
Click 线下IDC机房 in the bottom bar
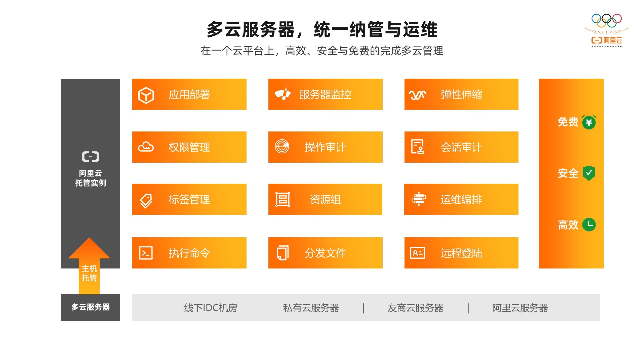tap(211, 308)
